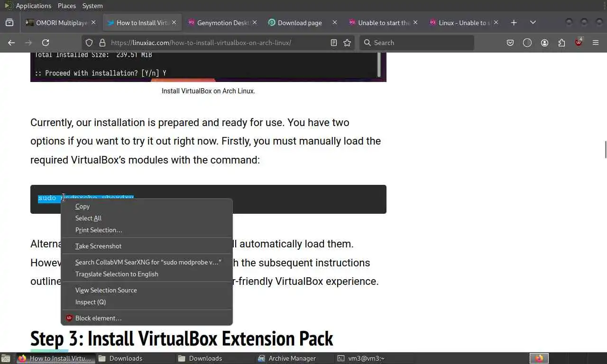Choose Block element from the context menu
This screenshot has height=364, width=607.
click(147, 318)
